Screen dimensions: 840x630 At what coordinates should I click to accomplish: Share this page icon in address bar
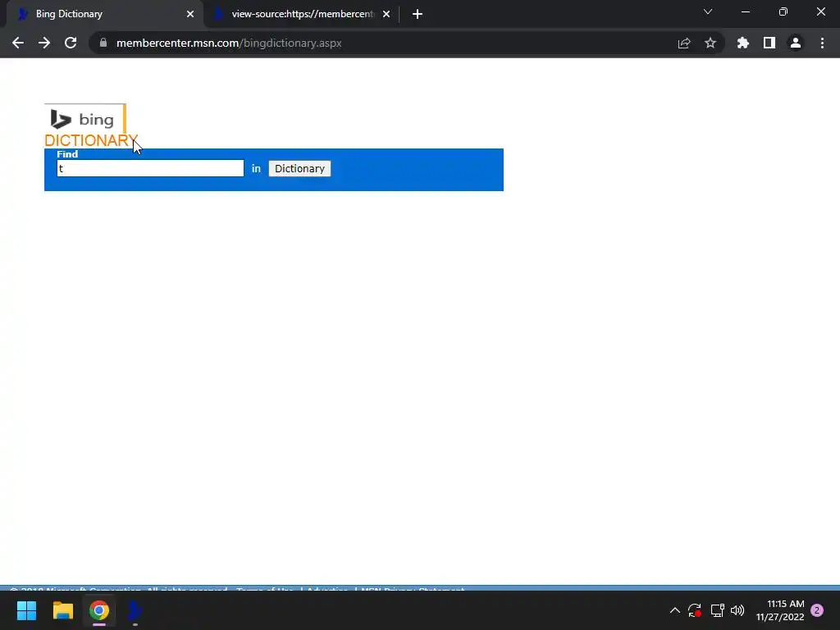tap(684, 43)
